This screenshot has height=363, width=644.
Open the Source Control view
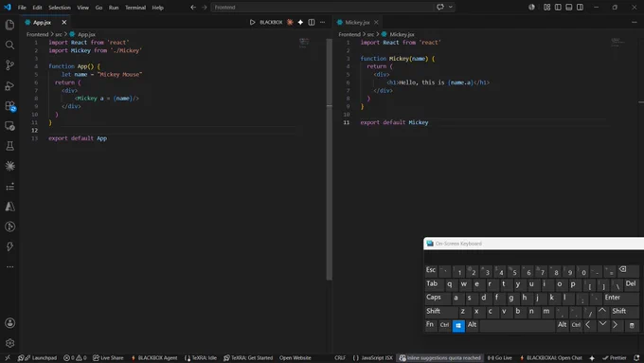click(9, 65)
